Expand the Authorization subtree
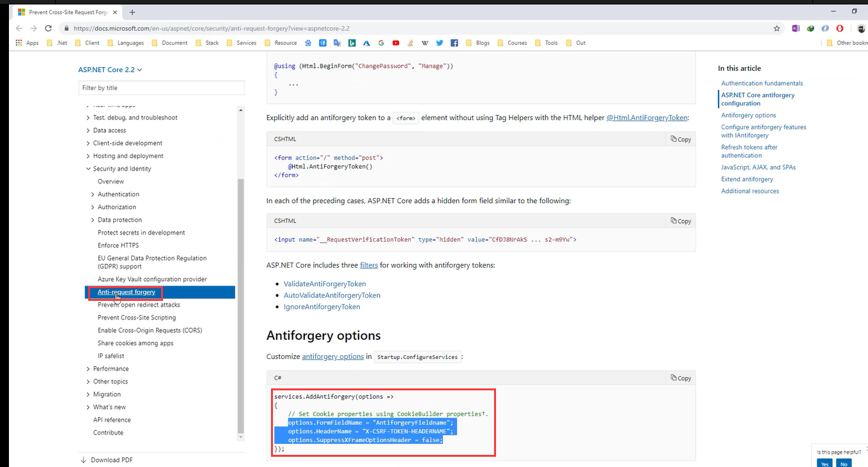The height and width of the screenshot is (467, 868). click(x=93, y=207)
